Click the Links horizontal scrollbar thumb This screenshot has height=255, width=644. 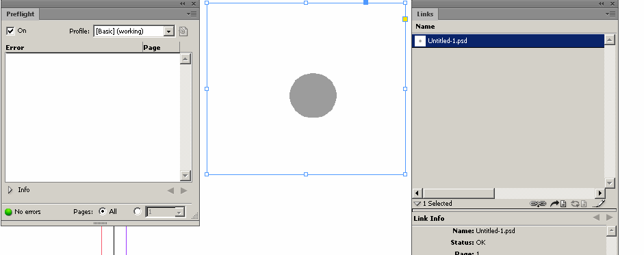coord(459,193)
